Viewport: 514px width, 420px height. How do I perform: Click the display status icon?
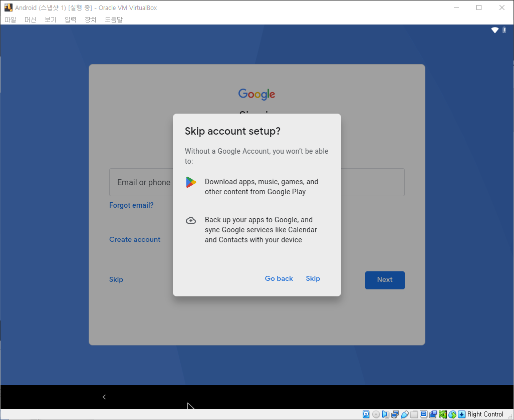[423, 414]
